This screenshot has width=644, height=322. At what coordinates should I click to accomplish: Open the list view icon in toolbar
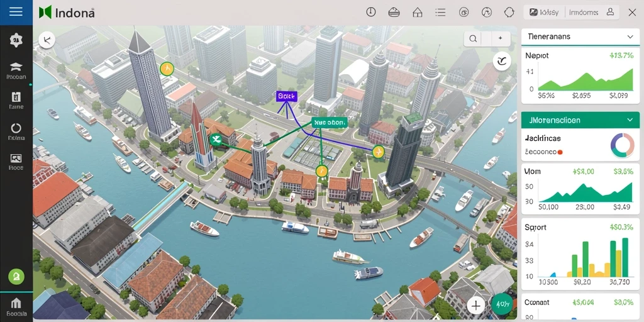pos(440,12)
